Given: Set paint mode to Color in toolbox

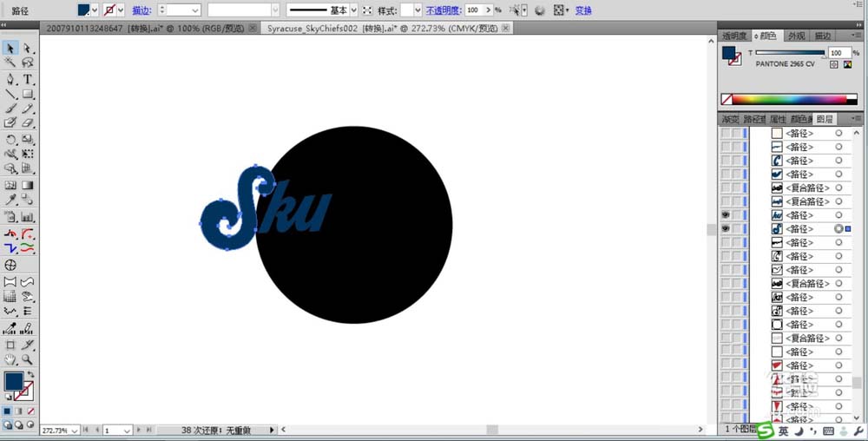Looking at the screenshot, I should [x=7, y=411].
